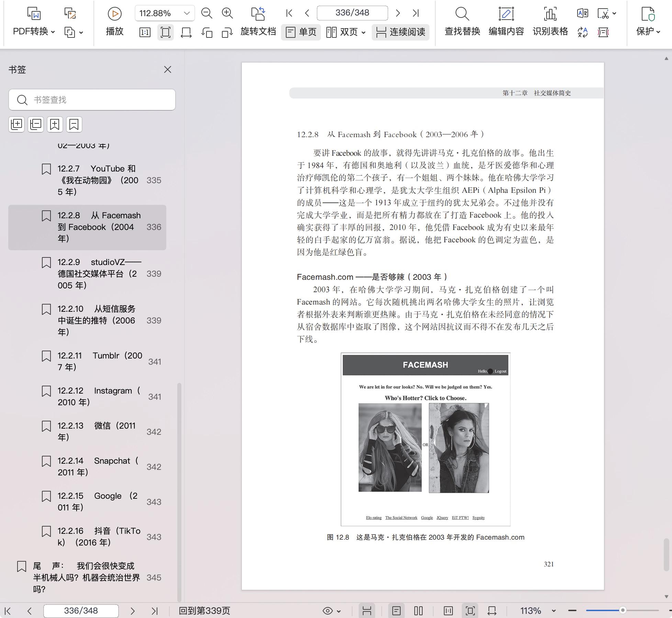The image size is (672, 618).
Task: Click the top page number field 336/348
Action: tap(352, 13)
